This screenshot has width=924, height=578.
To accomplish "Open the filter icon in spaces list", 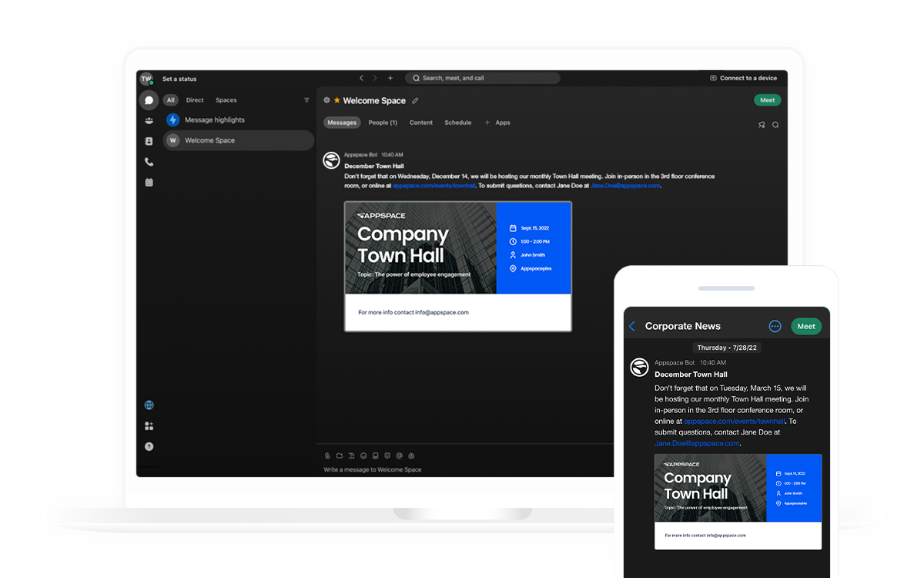I will (306, 100).
